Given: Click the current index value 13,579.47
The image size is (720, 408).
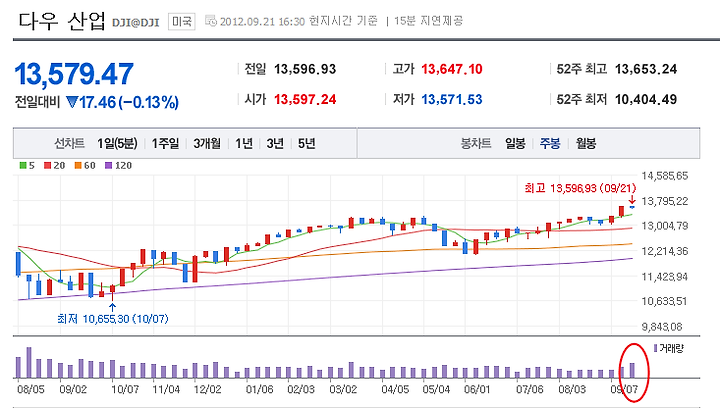Looking at the screenshot, I should click(x=74, y=74).
